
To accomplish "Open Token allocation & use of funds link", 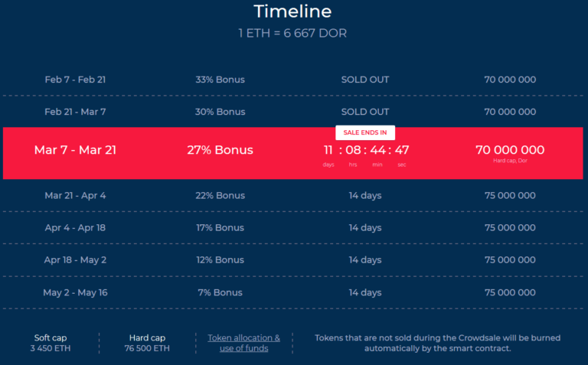I will (x=244, y=343).
